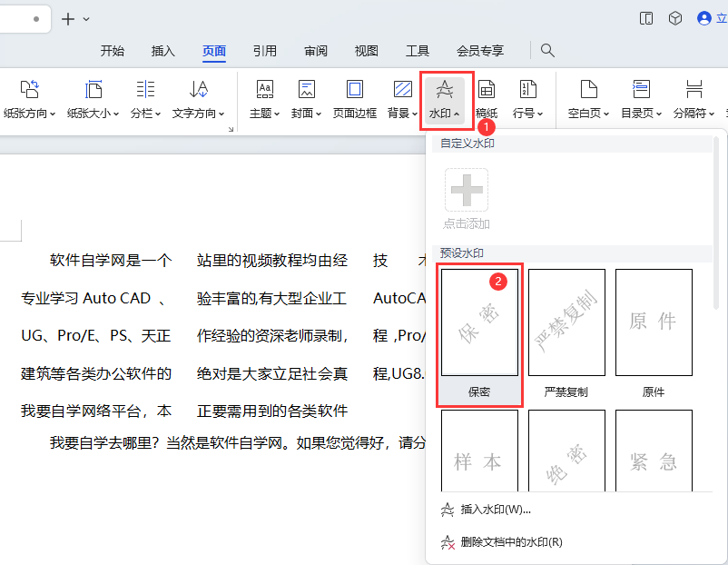Image resolution: width=728 pixels, height=565 pixels.
Task: Click the 稿纸 manuscript paper icon
Action: point(487,89)
